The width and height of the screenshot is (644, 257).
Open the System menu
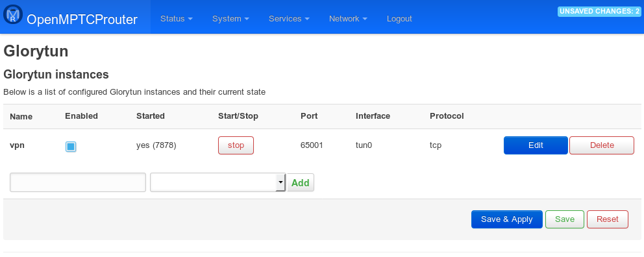click(x=230, y=18)
